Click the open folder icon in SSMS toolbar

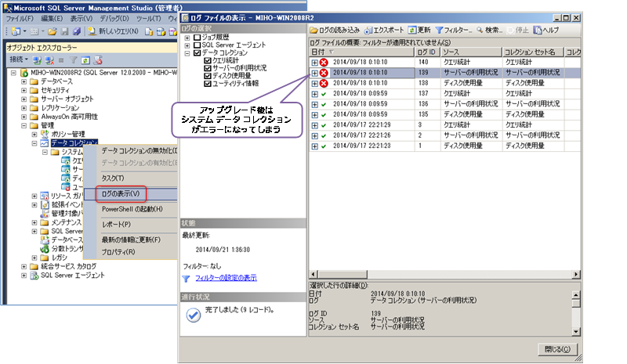[x=52, y=31]
